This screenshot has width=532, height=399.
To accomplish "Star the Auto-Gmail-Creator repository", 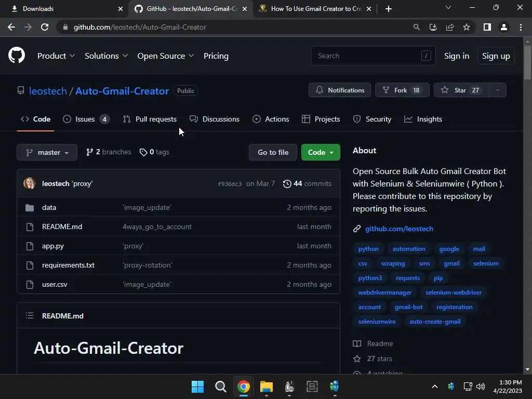I will (x=461, y=90).
